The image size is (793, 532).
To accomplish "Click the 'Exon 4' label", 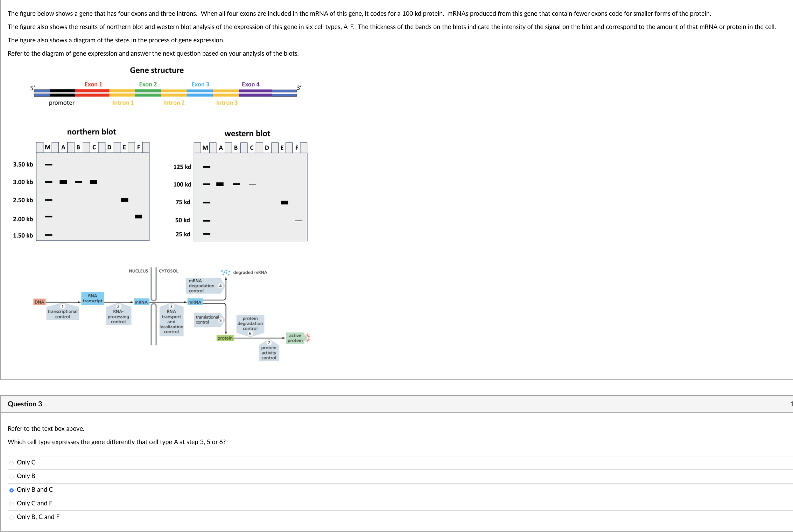I will (251, 84).
